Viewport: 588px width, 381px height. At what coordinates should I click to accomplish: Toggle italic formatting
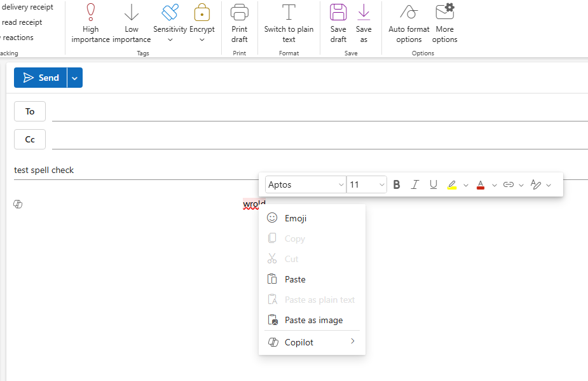(414, 184)
